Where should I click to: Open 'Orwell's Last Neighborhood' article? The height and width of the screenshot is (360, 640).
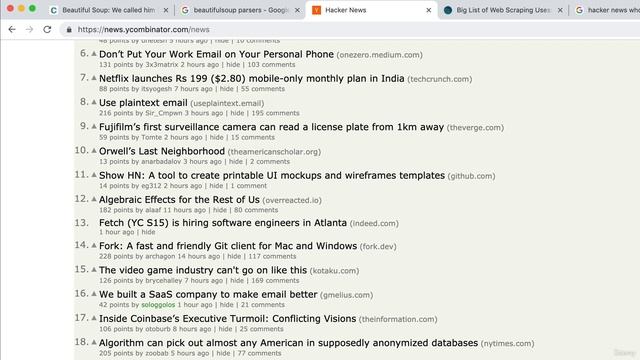[x=162, y=151]
